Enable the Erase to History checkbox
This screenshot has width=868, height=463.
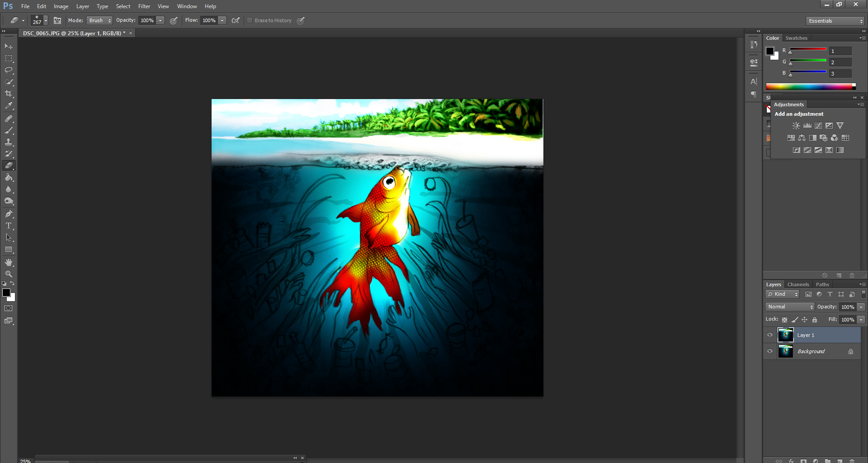pos(250,20)
